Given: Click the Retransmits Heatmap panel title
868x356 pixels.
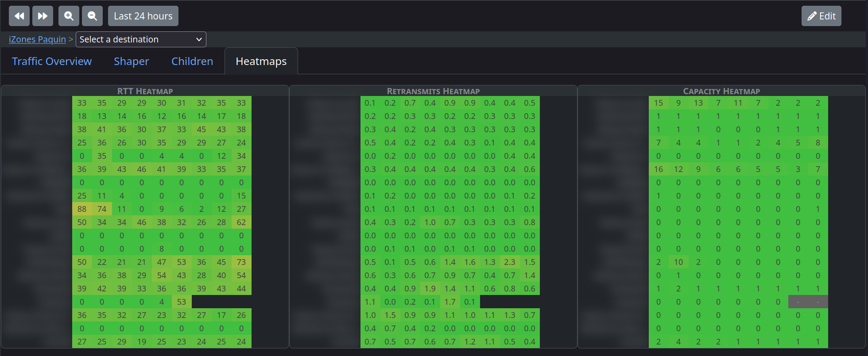Looking at the screenshot, I should [433, 91].
